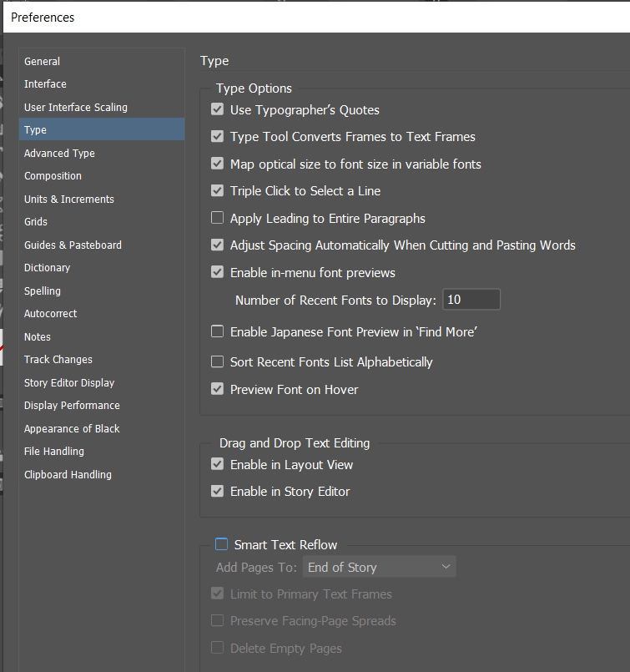
Task: Turn off Preview Font on Hover
Action: click(x=217, y=389)
